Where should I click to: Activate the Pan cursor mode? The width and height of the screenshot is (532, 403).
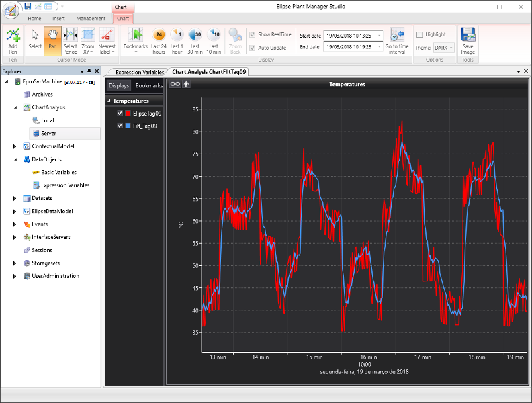coord(52,41)
